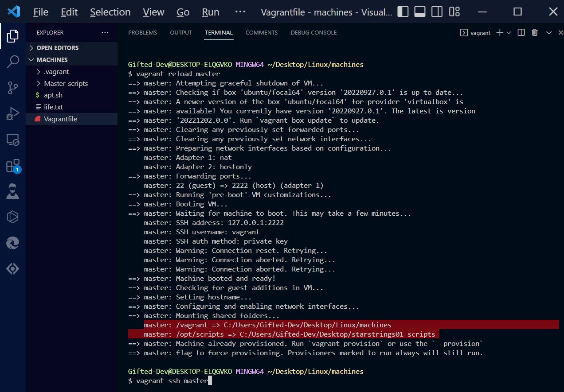Expand the Open Editors section
Viewport: 564px width, 392px height.
(x=72, y=48)
